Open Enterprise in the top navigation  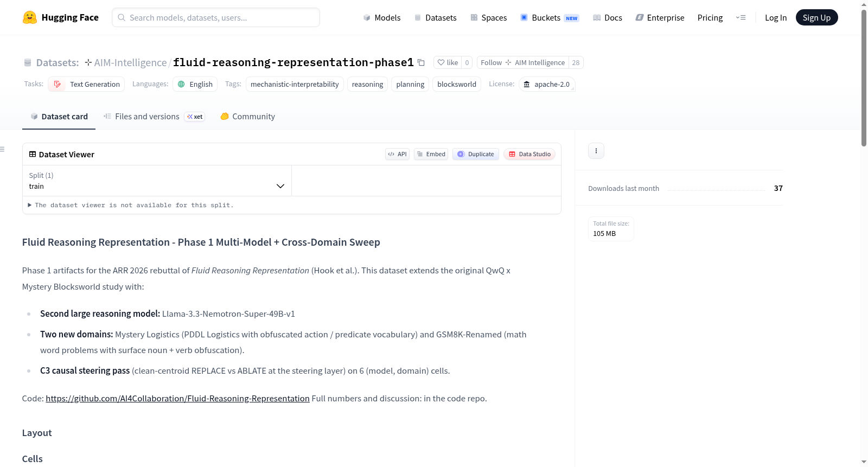660,17
